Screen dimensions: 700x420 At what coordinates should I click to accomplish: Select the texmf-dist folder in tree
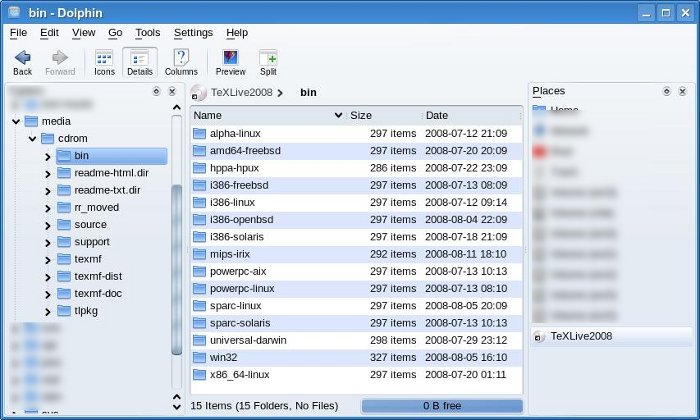tap(90, 276)
